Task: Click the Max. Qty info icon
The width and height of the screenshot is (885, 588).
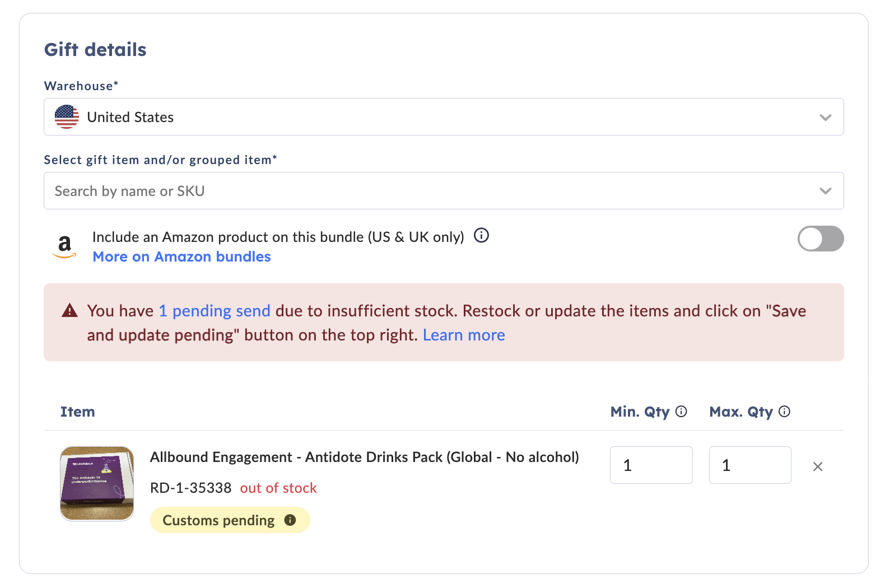Action: click(785, 412)
